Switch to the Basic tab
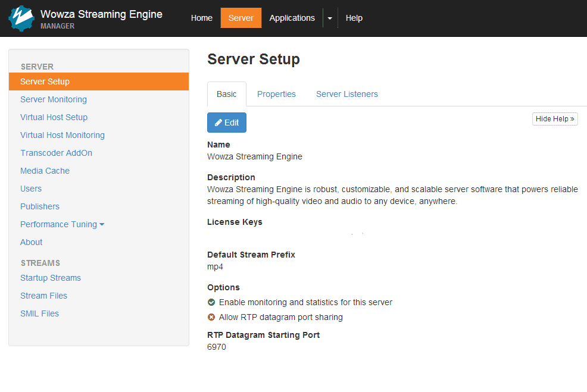This screenshot has height=392, width=587. pos(226,94)
